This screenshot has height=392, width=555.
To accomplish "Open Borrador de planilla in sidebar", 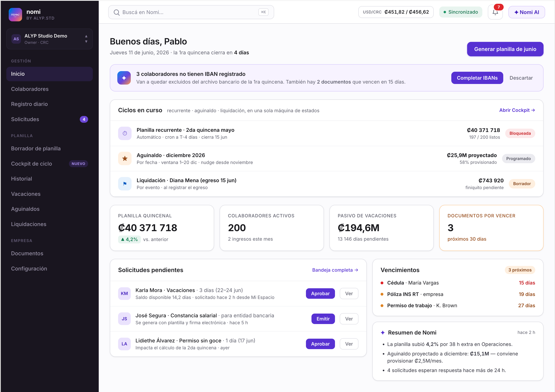I will [50, 148].
